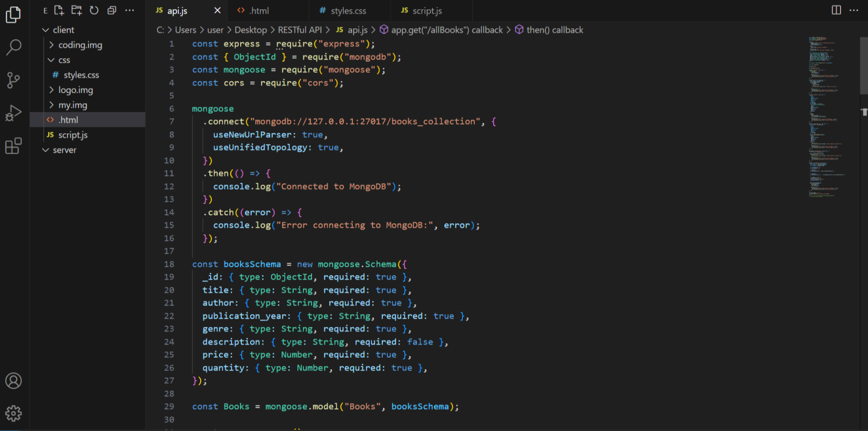Image resolution: width=868 pixels, height=431 pixels.
Task: Expand the my.img folder
Action: [88, 105]
